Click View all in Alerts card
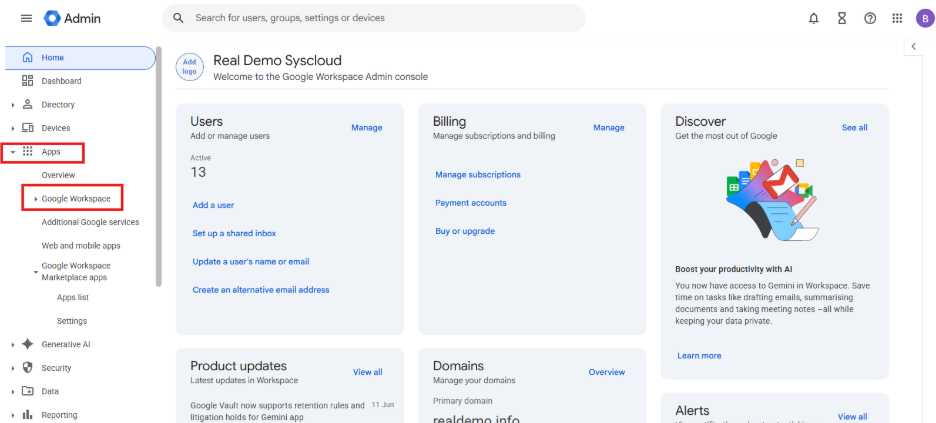The height and width of the screenshot is (423, 936). pyautogui.click(x=852, y=416)
